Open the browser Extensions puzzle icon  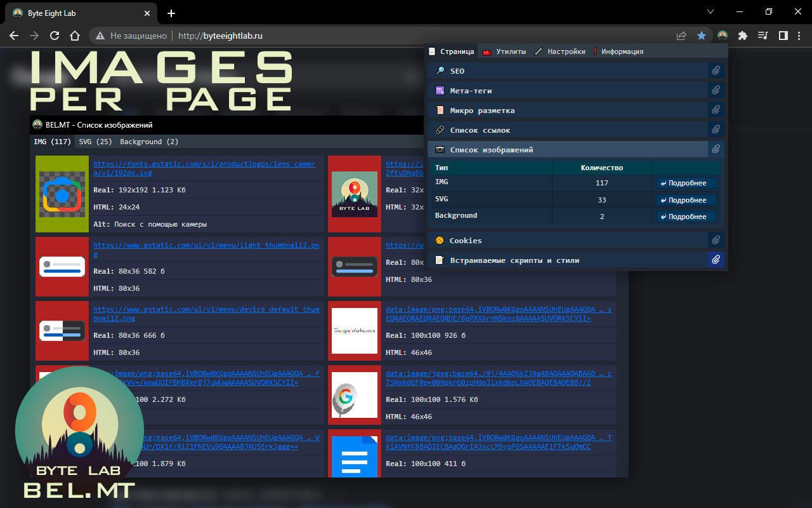[743, 36]
